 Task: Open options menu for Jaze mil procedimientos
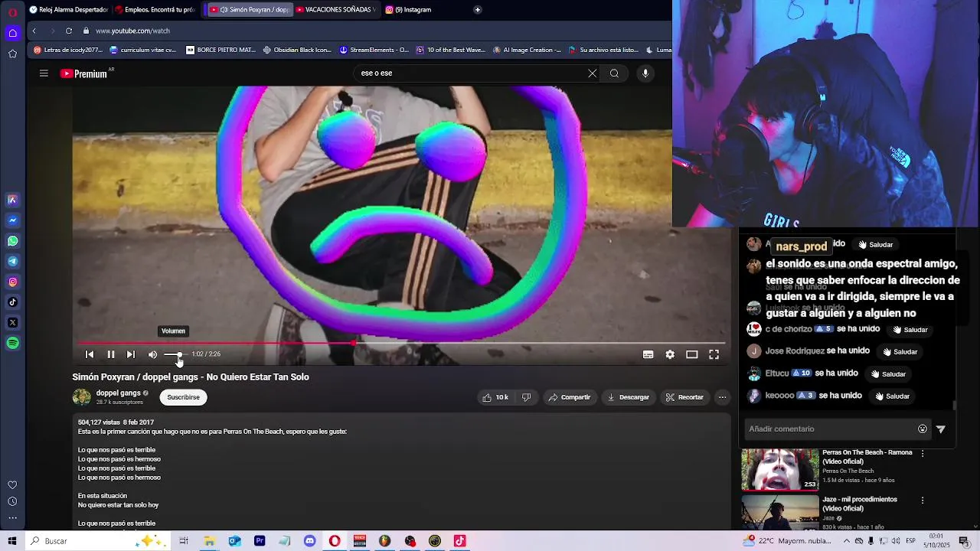[x=923, y=500]
